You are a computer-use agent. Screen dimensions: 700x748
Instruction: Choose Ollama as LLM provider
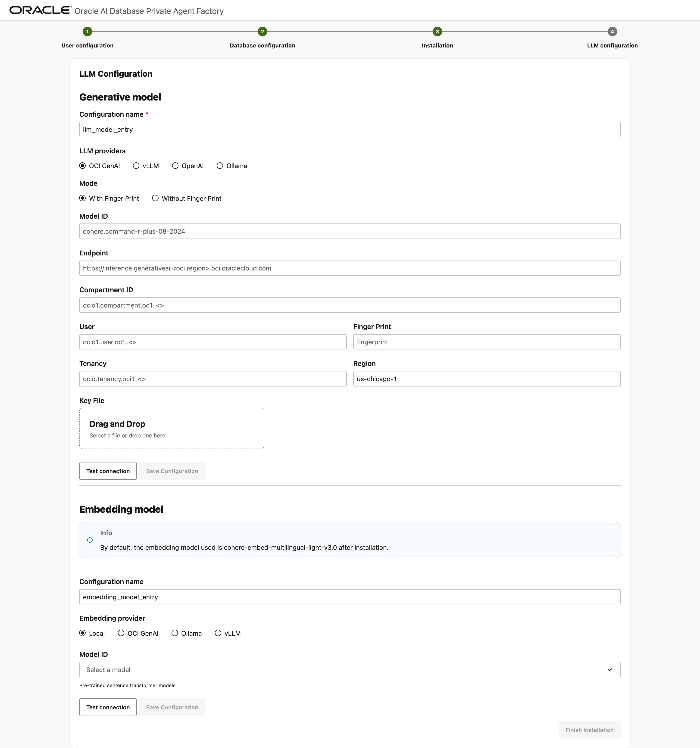click(x=220, y=166)
